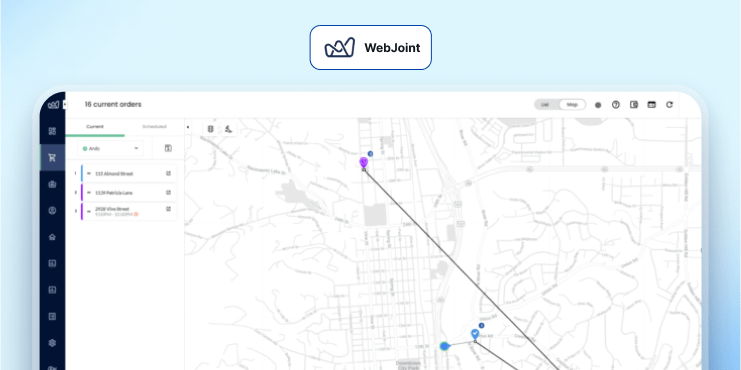Open the help question mark icon
Viewport: 741px width, 370px height.
tap(616, 105)
